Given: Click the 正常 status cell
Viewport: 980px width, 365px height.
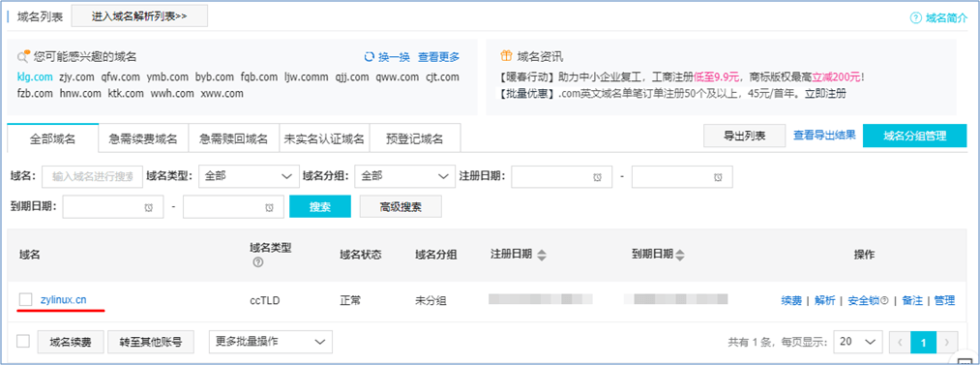Looking at the screenshot, I should tap(350, 301).
